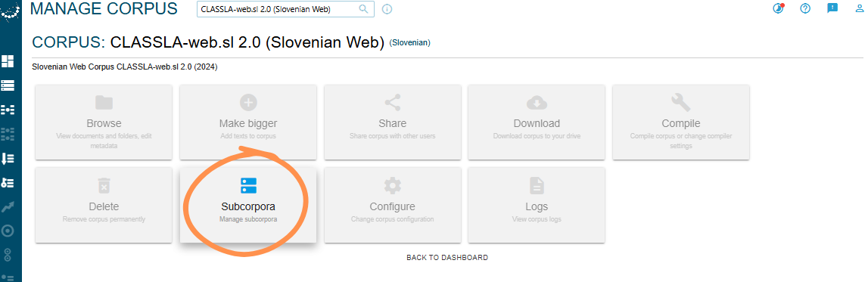Click the Configure gear icon
The image size is (868, 282).
(393, 185)
